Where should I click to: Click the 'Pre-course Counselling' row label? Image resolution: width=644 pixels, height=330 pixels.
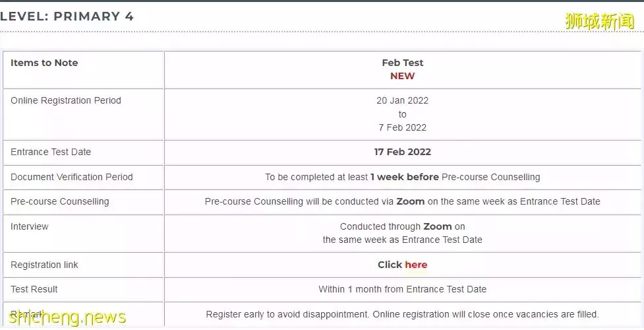pyautogui.click(x=60, y=201)
